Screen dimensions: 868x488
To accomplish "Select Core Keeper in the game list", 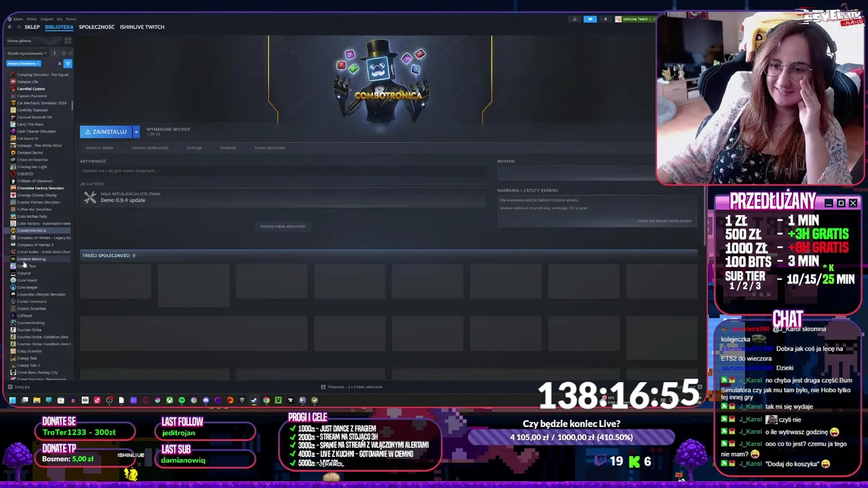I will pyautogui.click(x=27, y=287).
